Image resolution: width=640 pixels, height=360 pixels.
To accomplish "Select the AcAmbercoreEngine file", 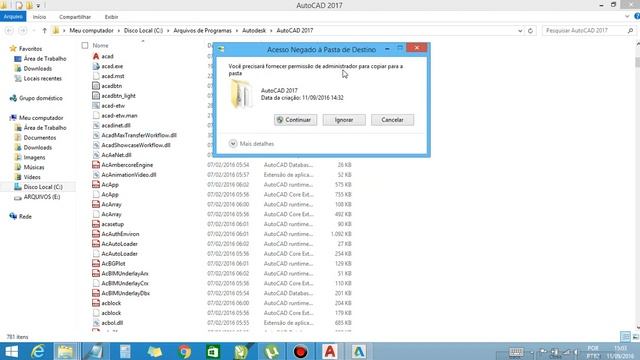I will (127, 165).
